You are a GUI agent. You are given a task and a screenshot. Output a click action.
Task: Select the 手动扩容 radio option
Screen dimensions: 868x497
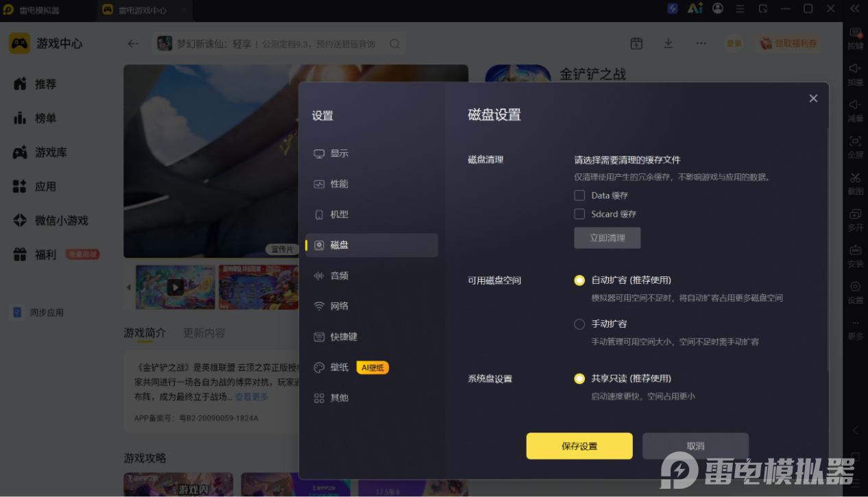(x=579, y=324)
